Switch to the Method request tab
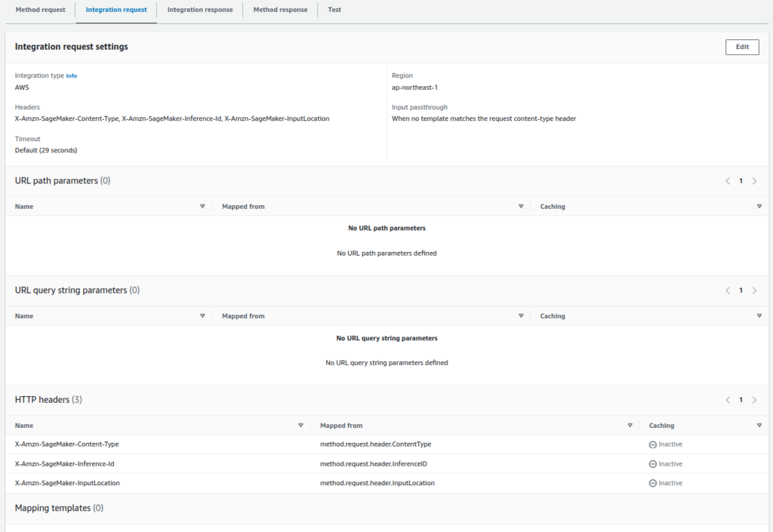 click(40, 10)
